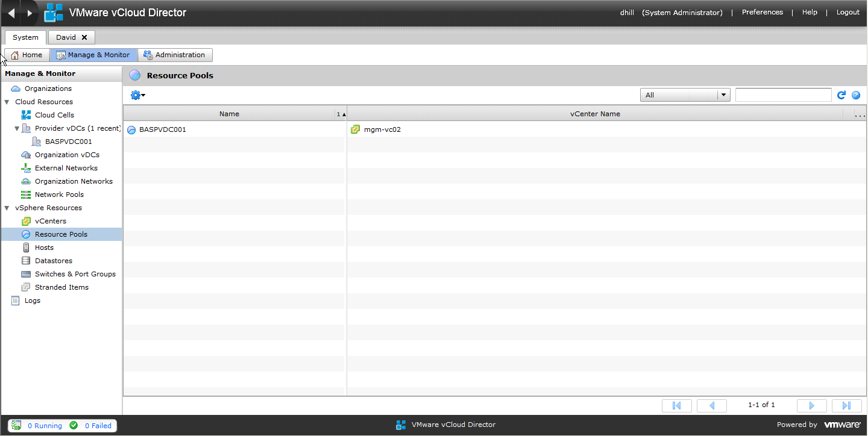Click the Cloud Cells icon
This screenshot has width=868, height=436.
tap(26, 115)
